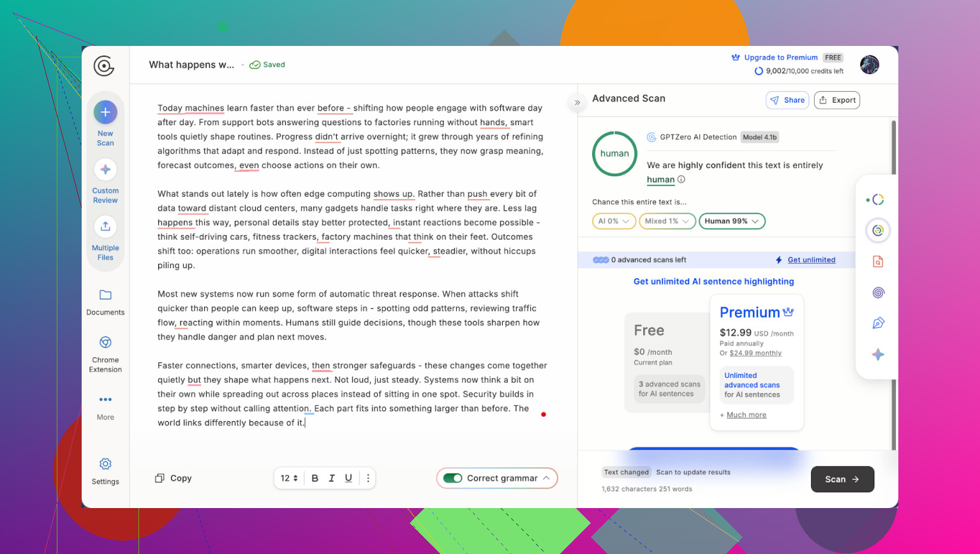980x554 pixels.
Task: Toggle the Correct grammar switch
Action: point(453,478)
